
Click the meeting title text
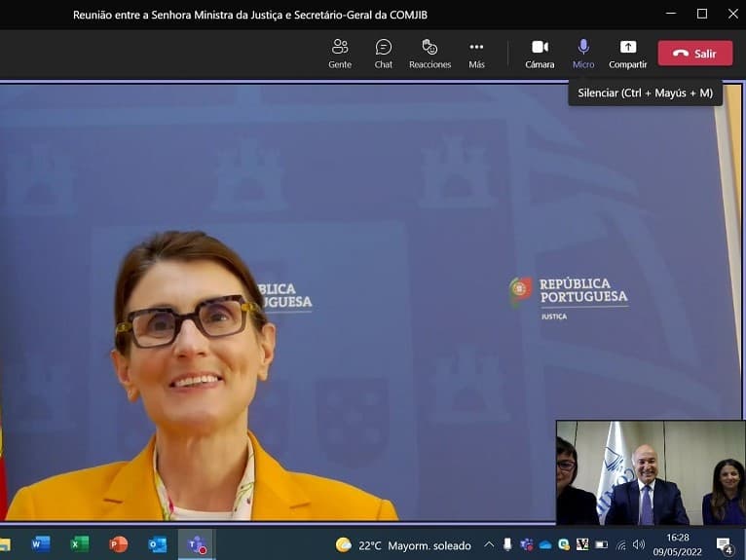249,15
